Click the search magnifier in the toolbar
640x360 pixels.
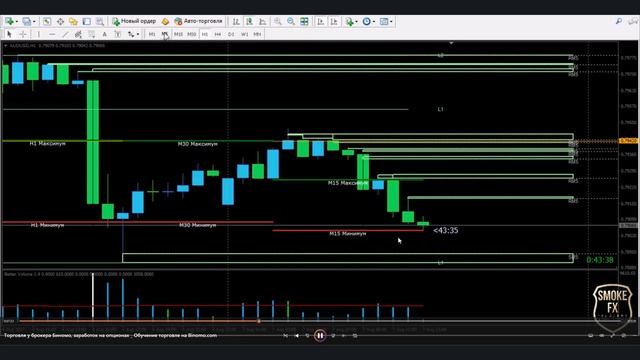click(x=619, y=21)
